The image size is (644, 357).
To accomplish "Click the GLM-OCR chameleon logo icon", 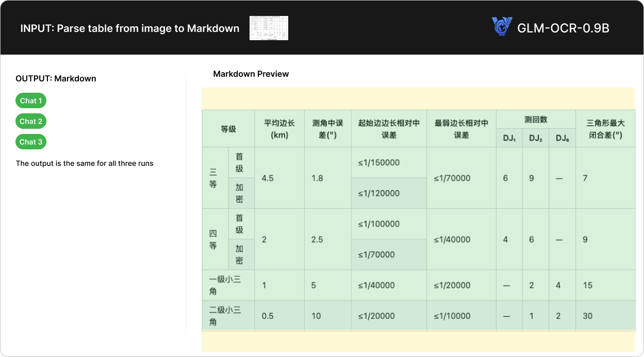I will click(x=502, y=27).
